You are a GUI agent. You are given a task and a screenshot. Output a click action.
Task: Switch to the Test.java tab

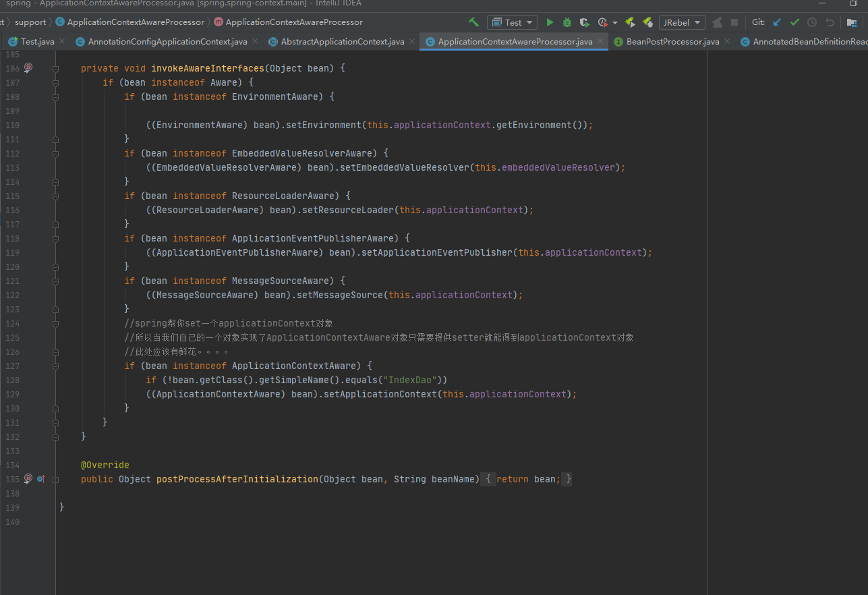36,42
